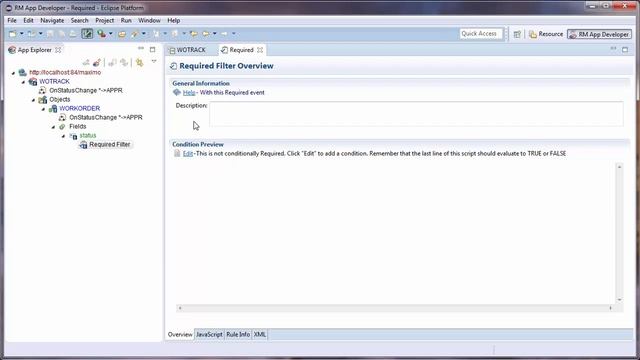Screen dimensions: 640x360
Task: Select OnStatusChange *->APPR under WORKORDER
Action: (106, 117)
